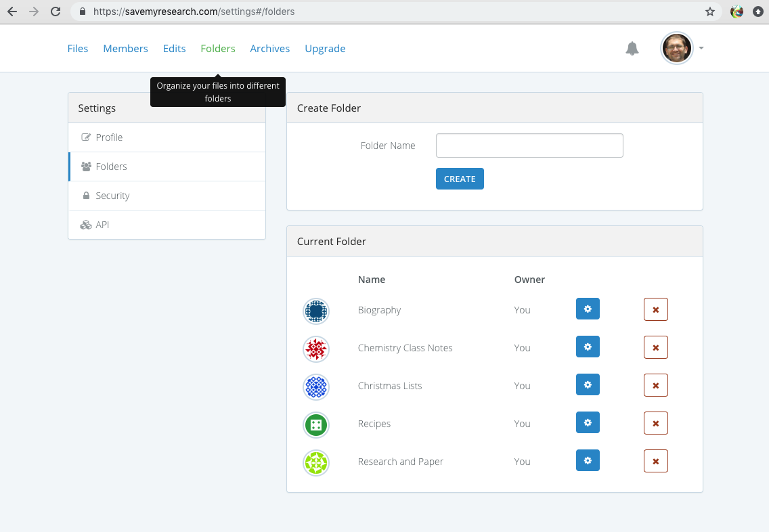Screen dimensions: 769x532
Task: Click the Recipes folder name
Action: (374, 424)
